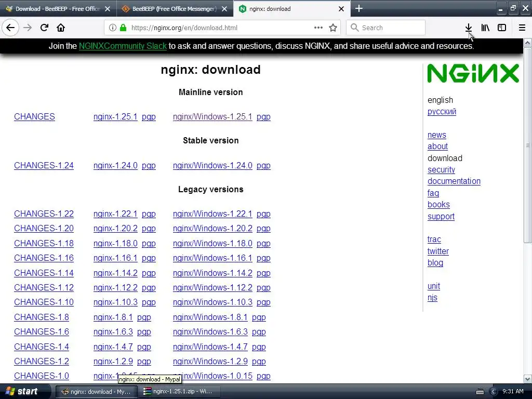Download nginx-1.25.1 source link
532x399 pixels.
(115, 117)
